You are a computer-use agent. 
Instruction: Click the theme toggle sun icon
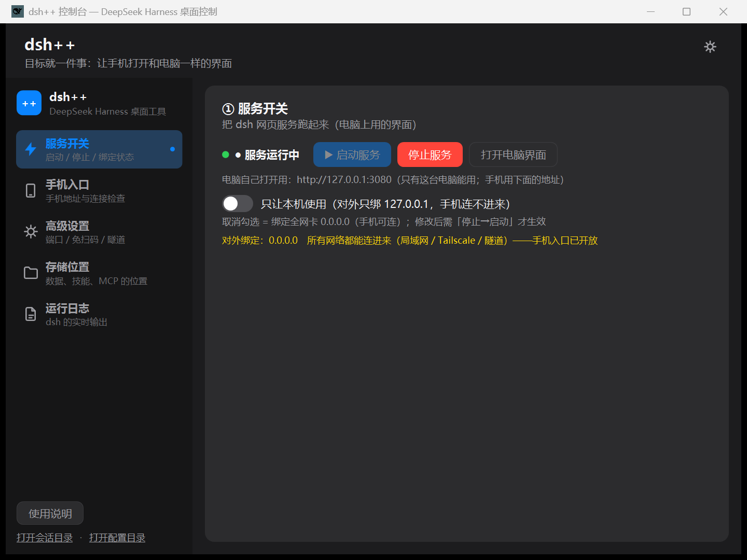tap(710, 47)
